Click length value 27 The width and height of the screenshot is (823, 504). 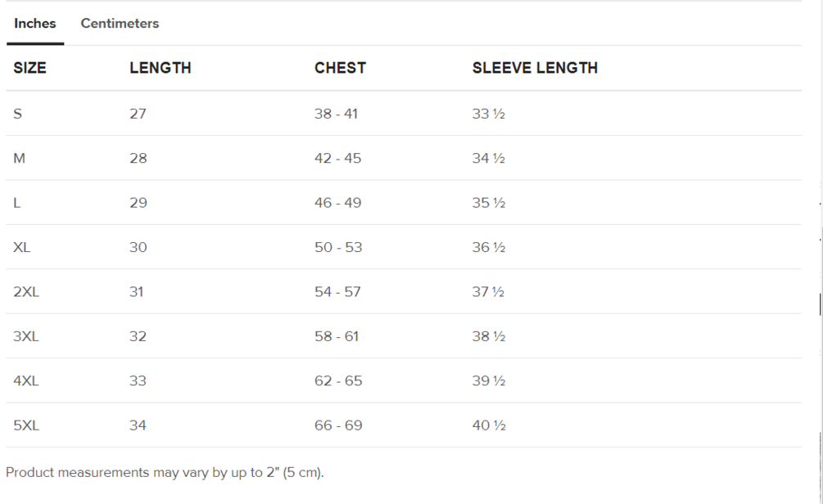(x=138, y=114)
